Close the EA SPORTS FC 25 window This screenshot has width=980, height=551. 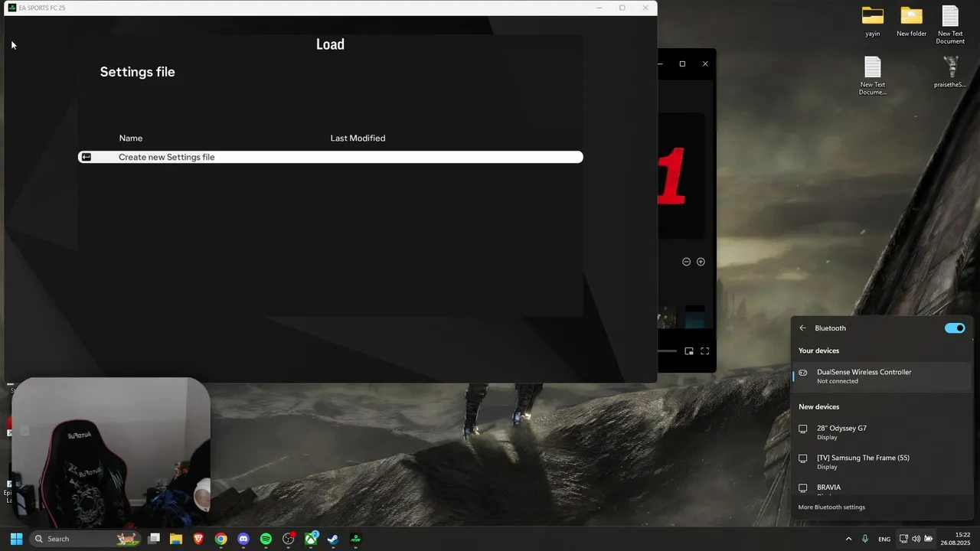[x=645, y=8]
